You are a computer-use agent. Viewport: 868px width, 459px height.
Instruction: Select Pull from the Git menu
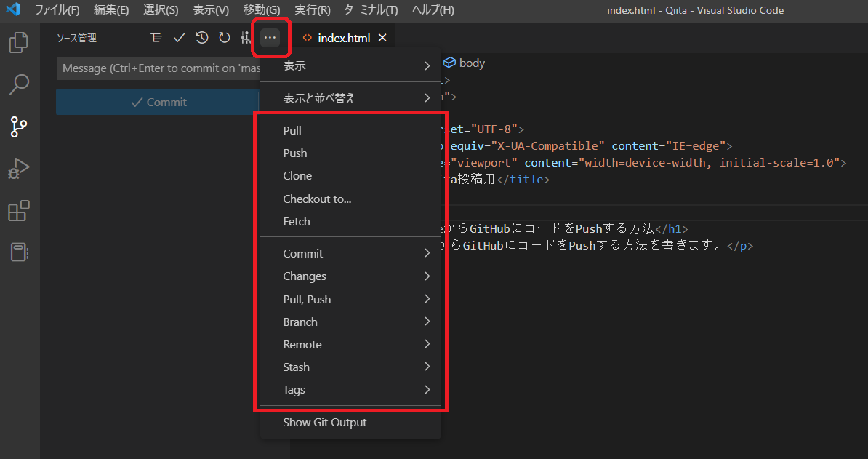292,130
